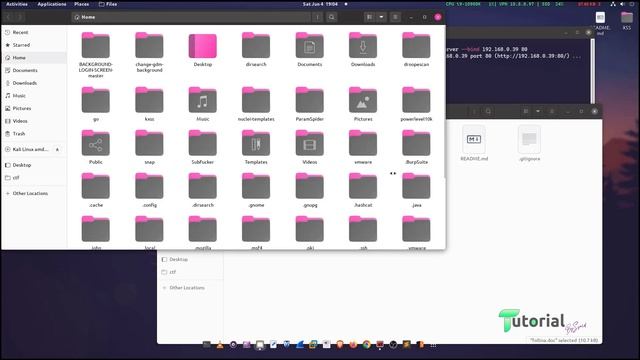
Task: Open the three-dot path options menu
Action: click(317, 17)
